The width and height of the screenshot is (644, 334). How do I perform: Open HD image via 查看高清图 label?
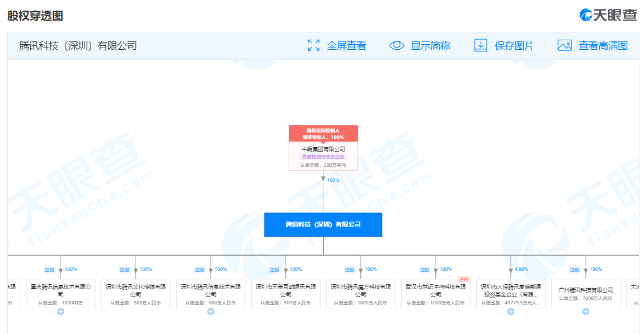pos(603,46)
